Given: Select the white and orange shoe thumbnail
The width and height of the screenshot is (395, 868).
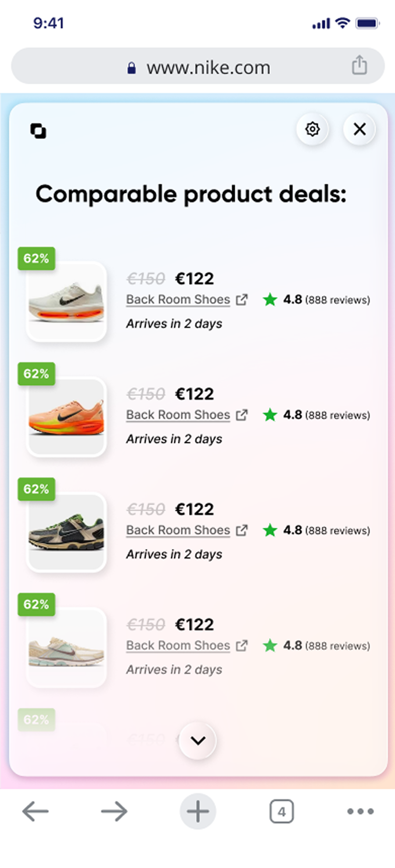Looking at the screenshot, I should coord(66,302).
